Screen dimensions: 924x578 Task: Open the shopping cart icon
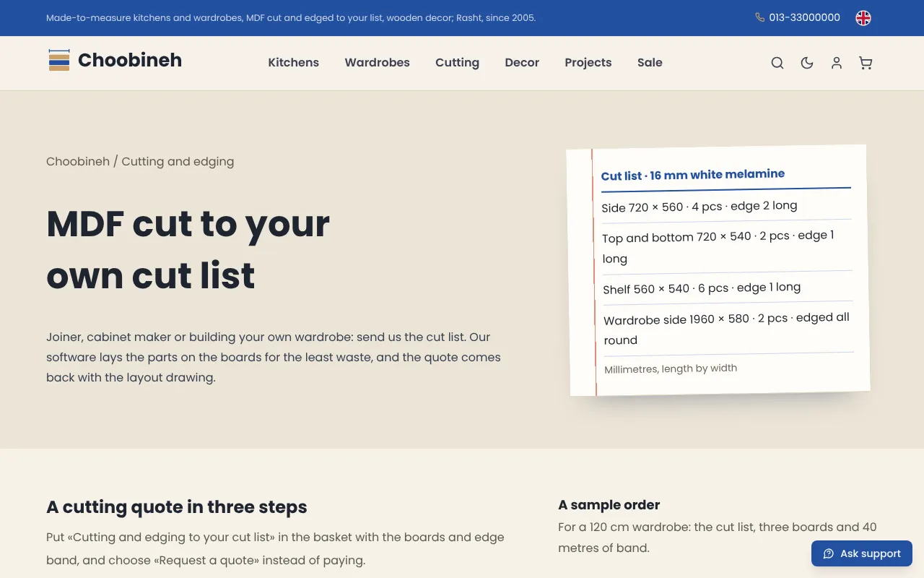pos(866,63)
